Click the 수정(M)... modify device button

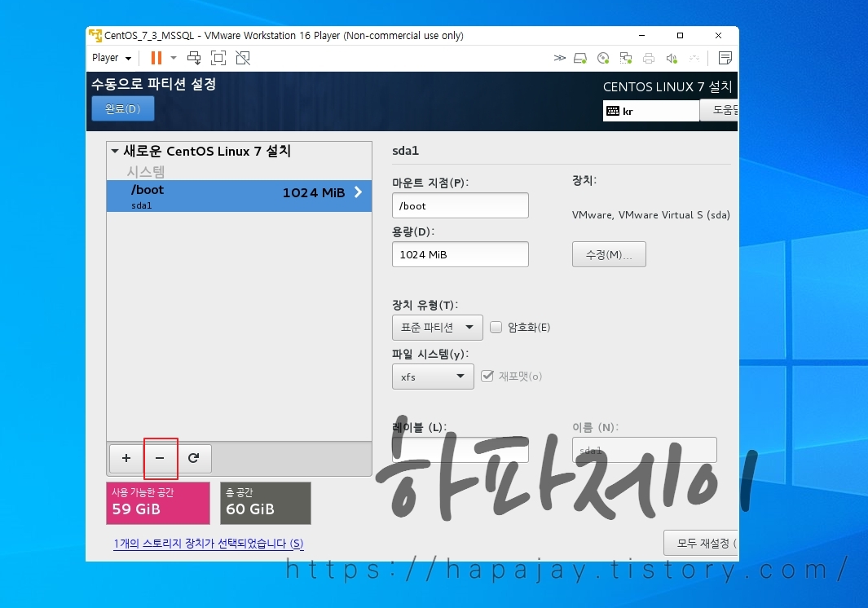tap(609, 254)
